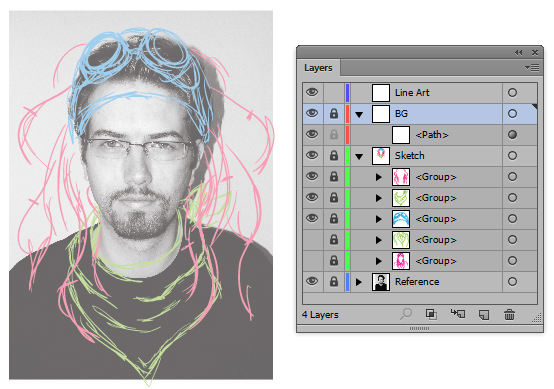
Task: Click the red color strip on BG
Action: (x=348, y=114)
